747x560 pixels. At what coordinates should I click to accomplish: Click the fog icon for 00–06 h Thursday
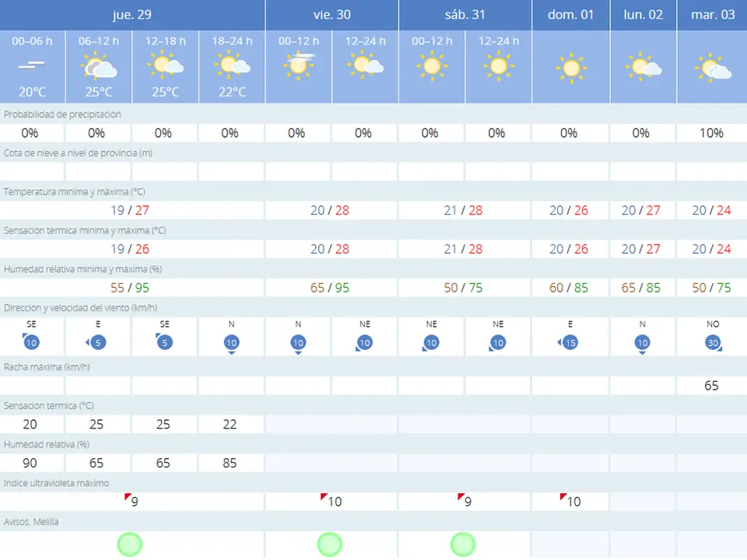(32, 65)
